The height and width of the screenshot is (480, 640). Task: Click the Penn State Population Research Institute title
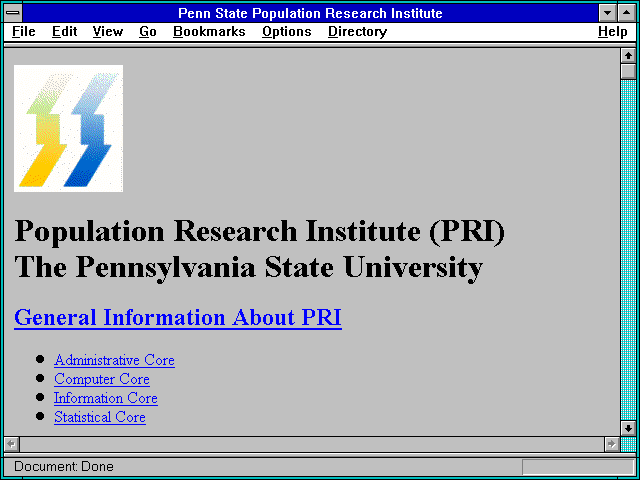(310, 13)
